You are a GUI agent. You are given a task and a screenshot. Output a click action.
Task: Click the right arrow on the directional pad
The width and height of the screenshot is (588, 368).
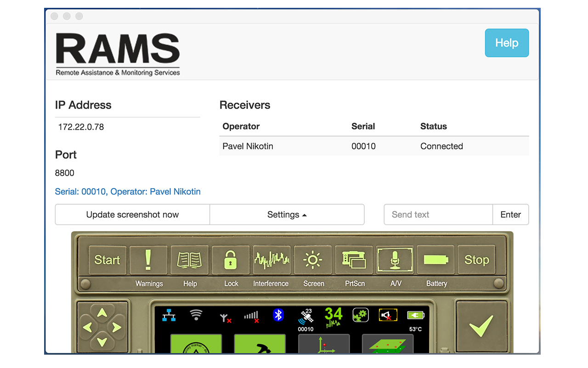tap(117, 328)
